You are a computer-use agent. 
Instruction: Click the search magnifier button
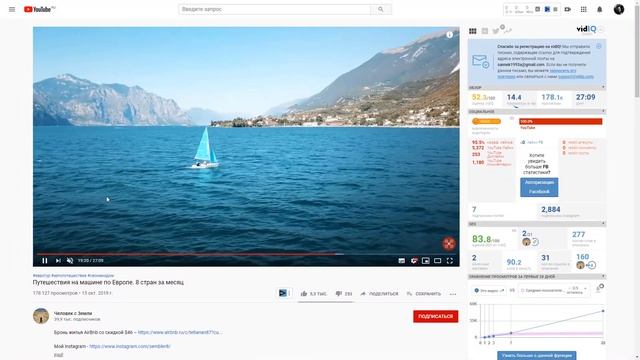tap(381, 9)
